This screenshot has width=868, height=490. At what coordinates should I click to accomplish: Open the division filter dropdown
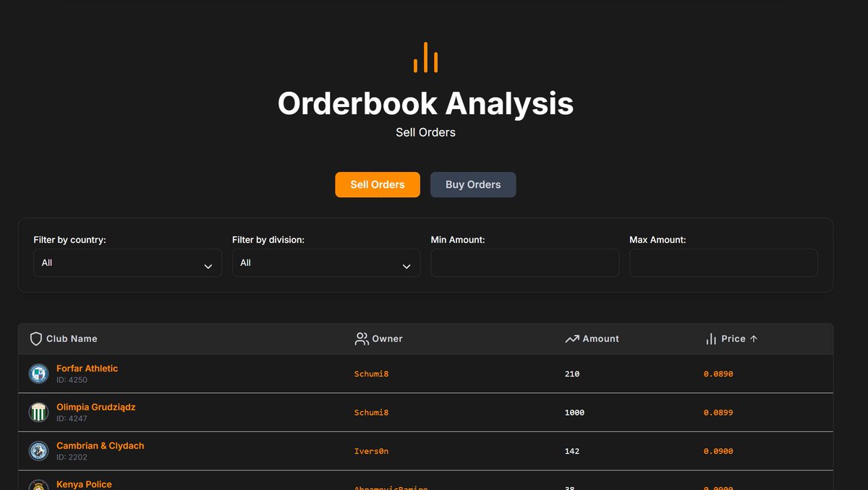(x=326, y=262)
